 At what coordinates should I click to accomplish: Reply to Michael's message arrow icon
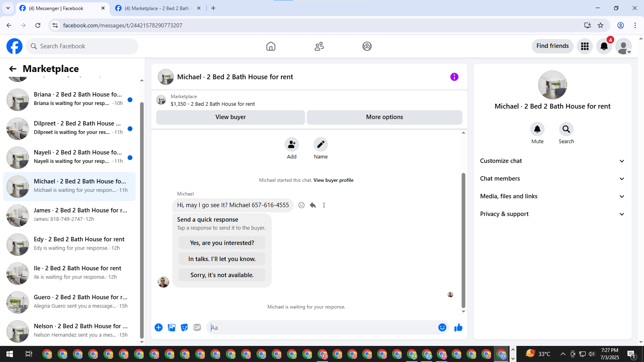(313, 205)
